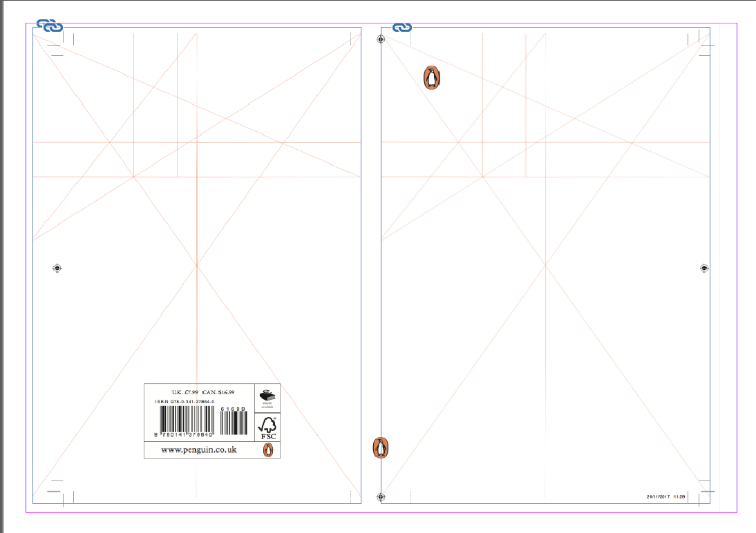Image resolution: width=756 pixels, height=533 pixels.
Task: Click the 21/11/2017 11:29 timestamp
Action: [663, 495]
